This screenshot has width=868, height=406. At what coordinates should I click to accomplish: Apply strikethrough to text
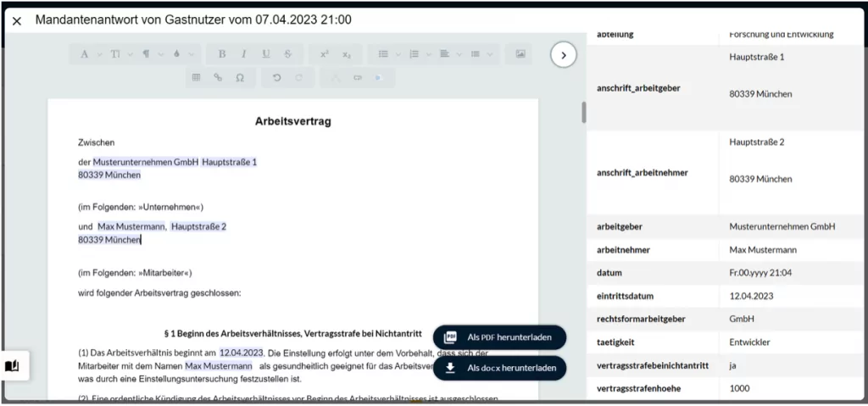pyautogui.click(x=288, y=54)
